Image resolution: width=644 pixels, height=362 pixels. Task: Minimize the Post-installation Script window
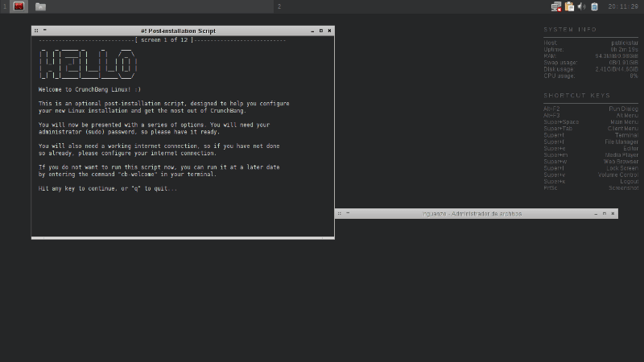tap(312, 31)
